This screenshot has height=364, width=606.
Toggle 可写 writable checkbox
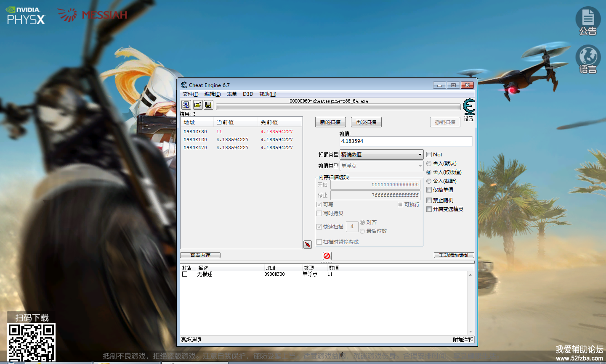pos(319,205)
